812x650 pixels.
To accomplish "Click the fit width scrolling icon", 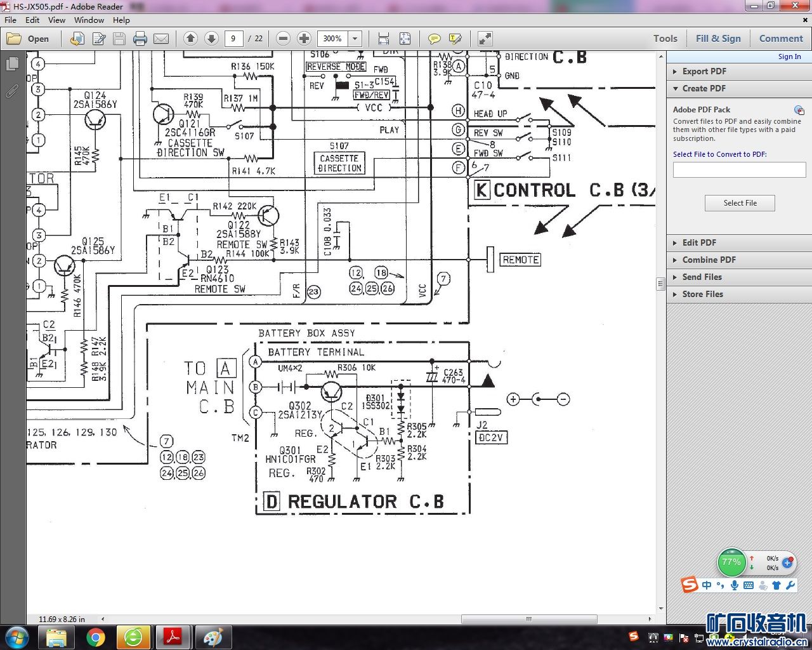I will click(x=383, y=39).
